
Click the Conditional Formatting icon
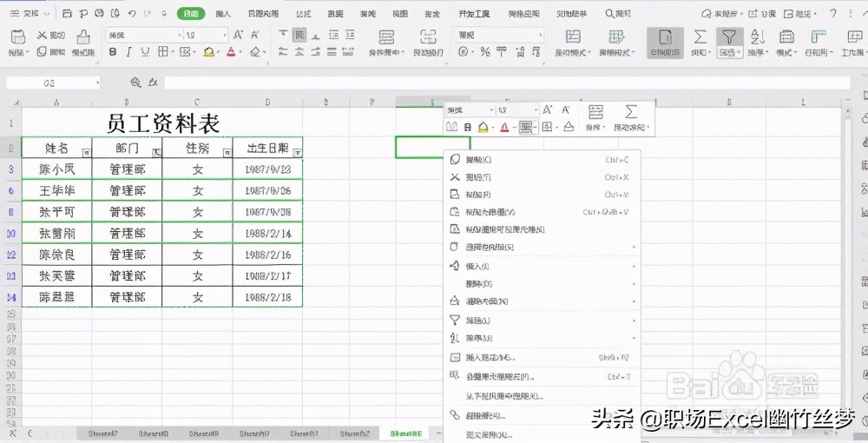(573, 37)
